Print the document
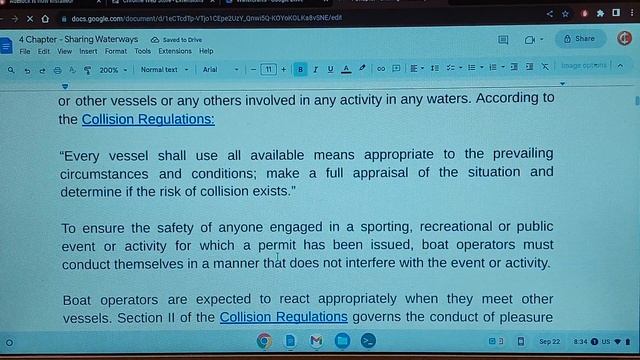640x360 pixels. coord(58,71)
